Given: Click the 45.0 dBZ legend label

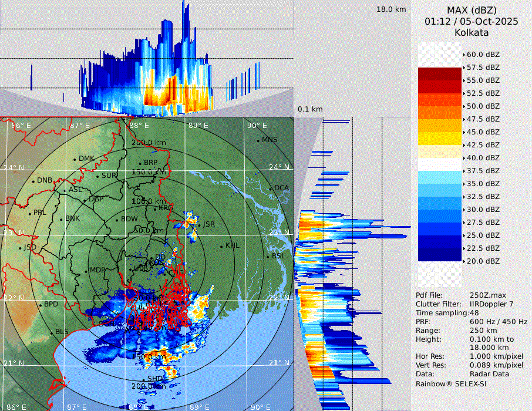Looking at the screenshot, I should coord(483,132).
